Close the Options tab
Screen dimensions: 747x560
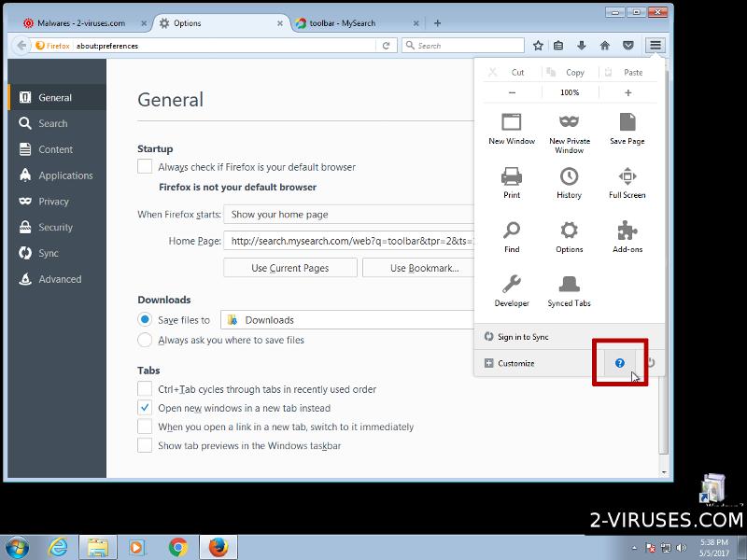(279, 23)
